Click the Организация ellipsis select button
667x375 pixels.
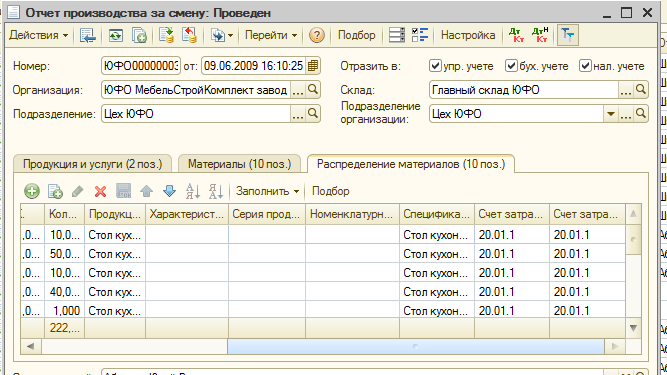(x=298, y=90)
